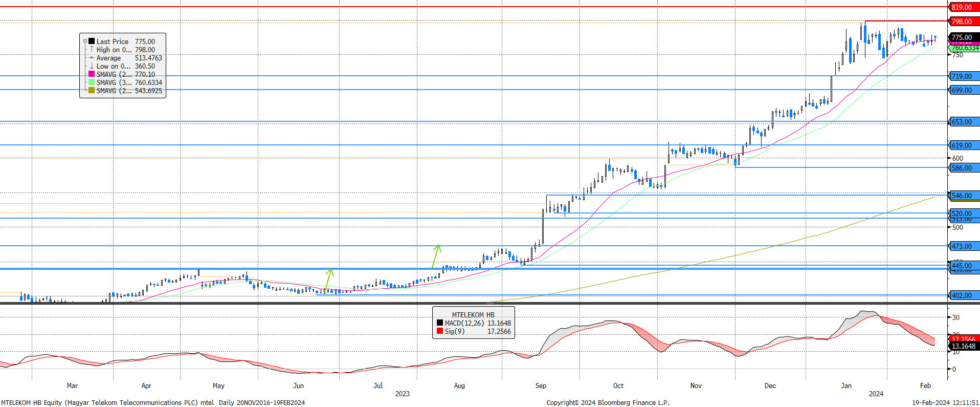980x407 pixels.
Task: Select the 473.00 horizontal line label
Action: pyautogui.click(x=963, y=246)
